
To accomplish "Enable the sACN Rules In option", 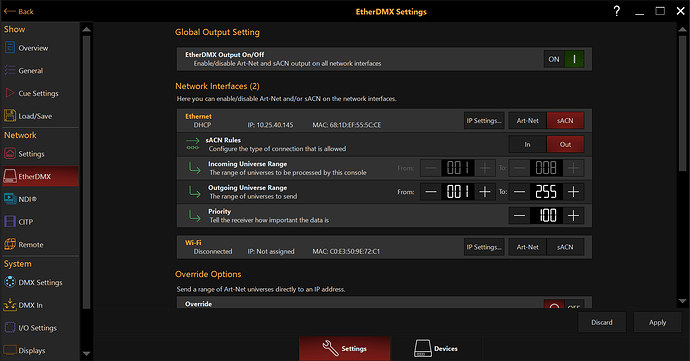I will [x=528, y=144].
